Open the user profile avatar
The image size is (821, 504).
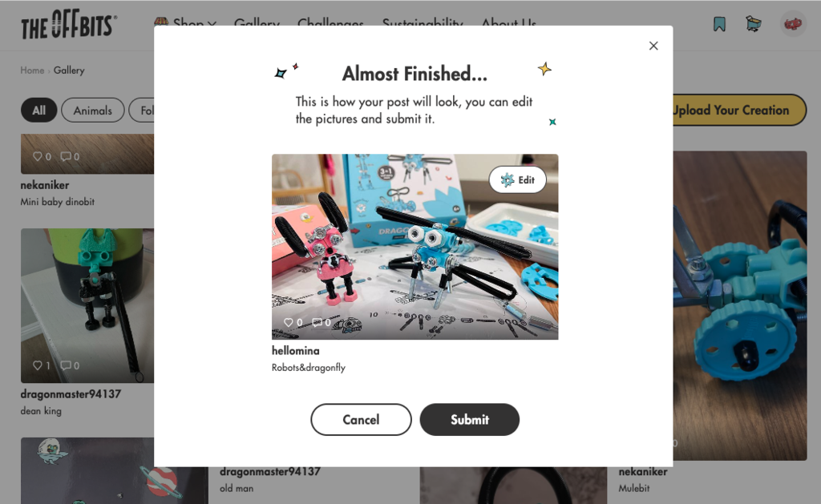793,24
